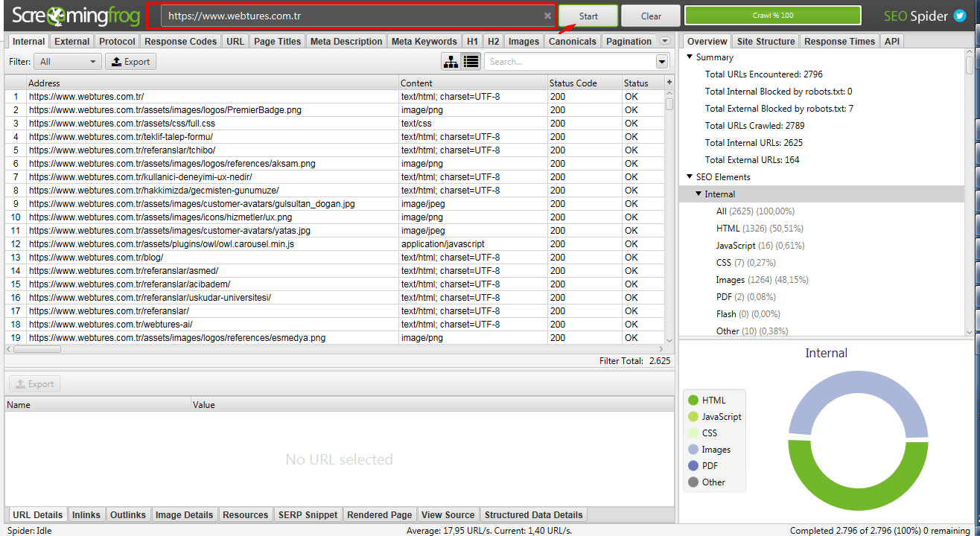Viewport: 980px width, 536px height.
Task: Open the Response Codes tab
Action: click(x=180, y=41)
